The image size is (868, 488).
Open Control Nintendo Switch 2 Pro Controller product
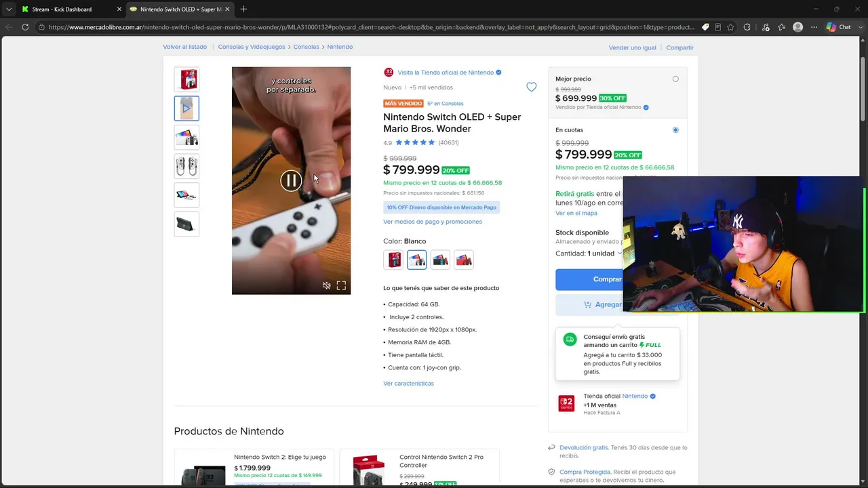pos(441,461)
